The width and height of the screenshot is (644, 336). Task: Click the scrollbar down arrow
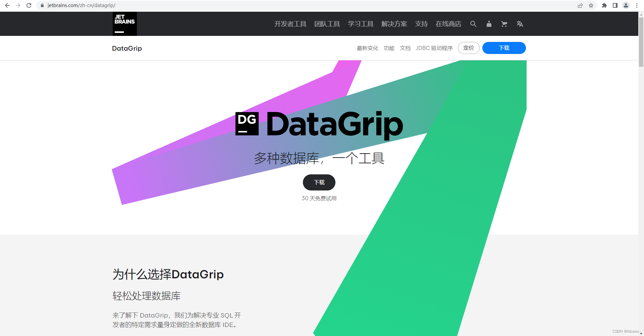[641, 333]
